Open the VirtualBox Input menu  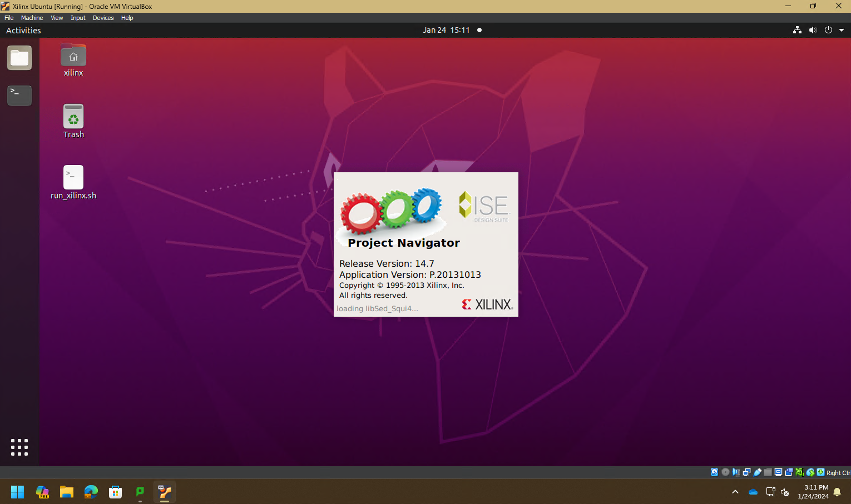click(x=78, y=18)
